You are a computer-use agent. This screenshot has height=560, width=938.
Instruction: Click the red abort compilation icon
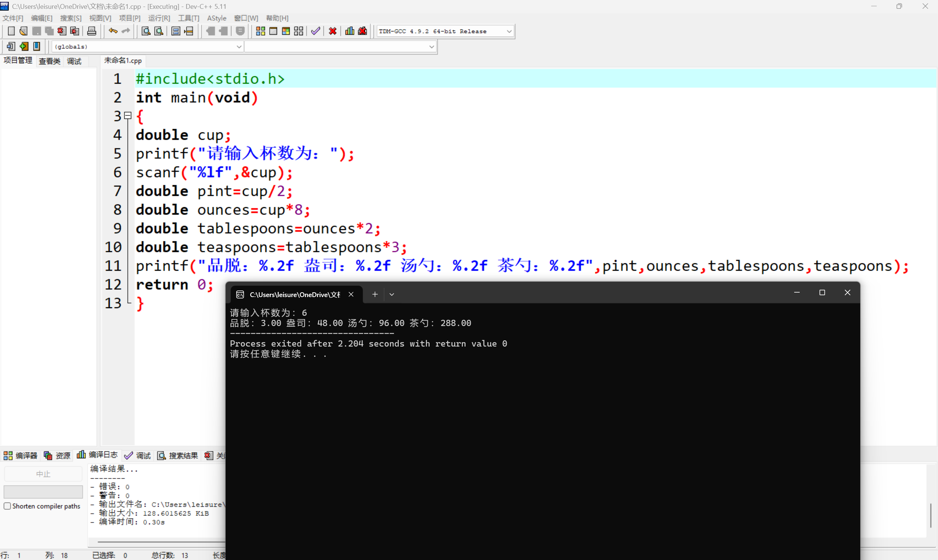(x=332, y=31)
